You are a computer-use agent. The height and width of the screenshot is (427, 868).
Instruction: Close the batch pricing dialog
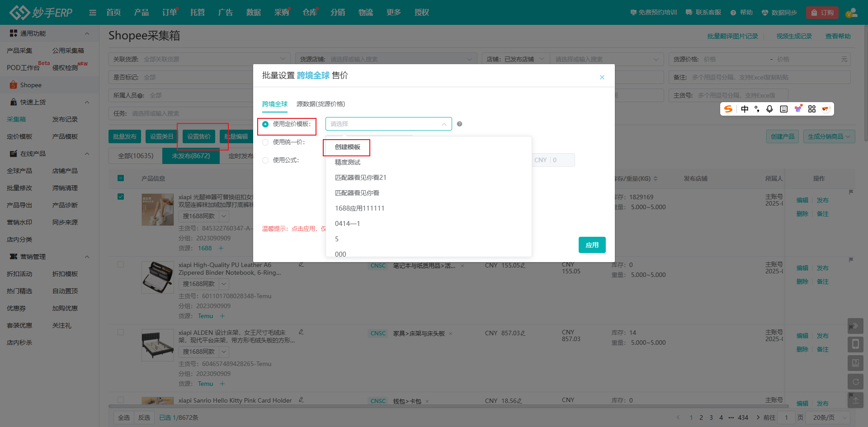point(602,77)
